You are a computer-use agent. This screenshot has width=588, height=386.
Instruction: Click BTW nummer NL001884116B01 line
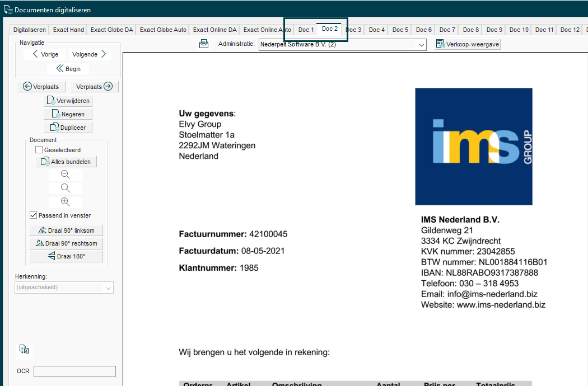click(484, 262)
